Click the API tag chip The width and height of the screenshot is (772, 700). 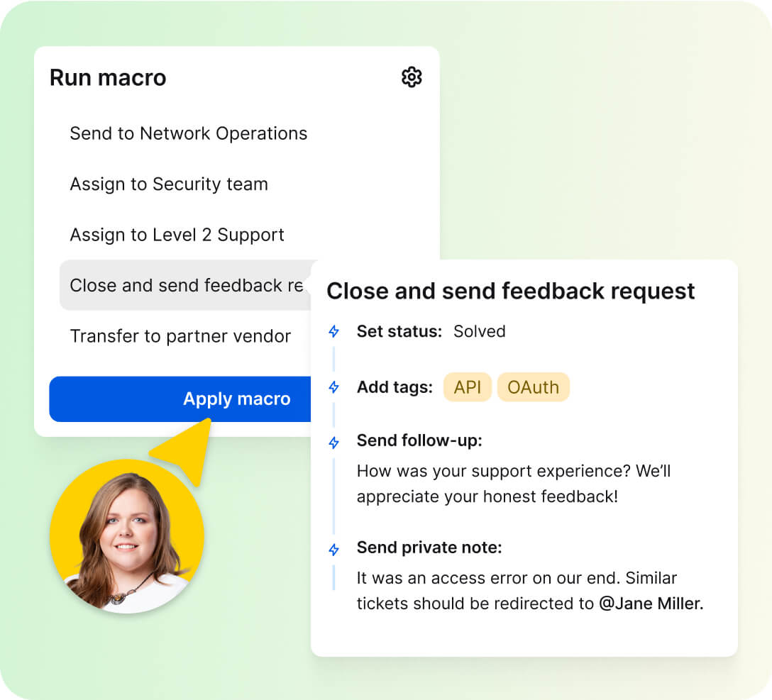pos(468,387)
